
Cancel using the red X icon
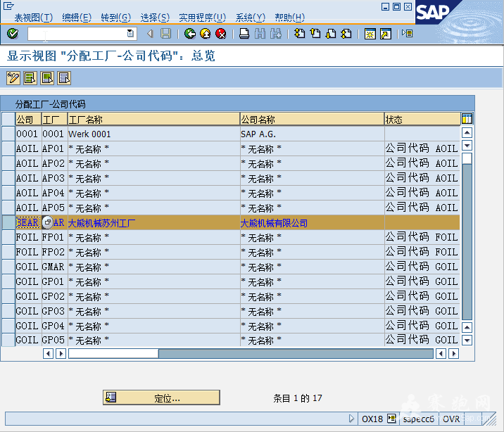point(221,33)
